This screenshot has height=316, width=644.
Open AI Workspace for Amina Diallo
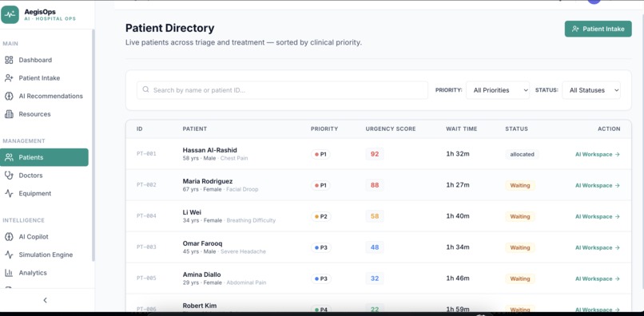597,279
